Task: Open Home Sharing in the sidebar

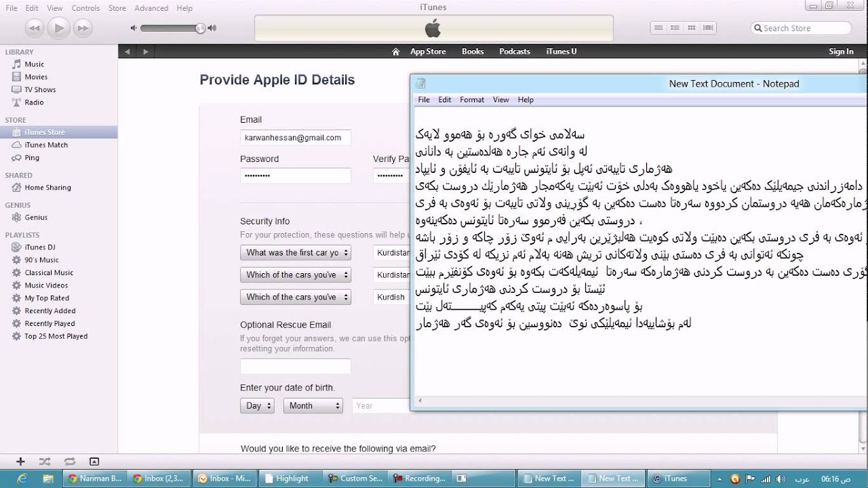Action: [47, 188]
